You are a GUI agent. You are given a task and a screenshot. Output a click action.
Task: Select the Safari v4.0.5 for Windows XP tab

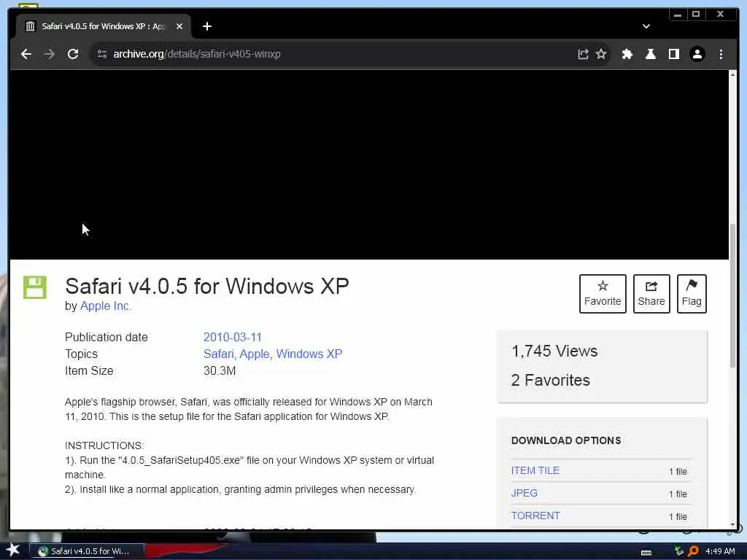[104, 26]
